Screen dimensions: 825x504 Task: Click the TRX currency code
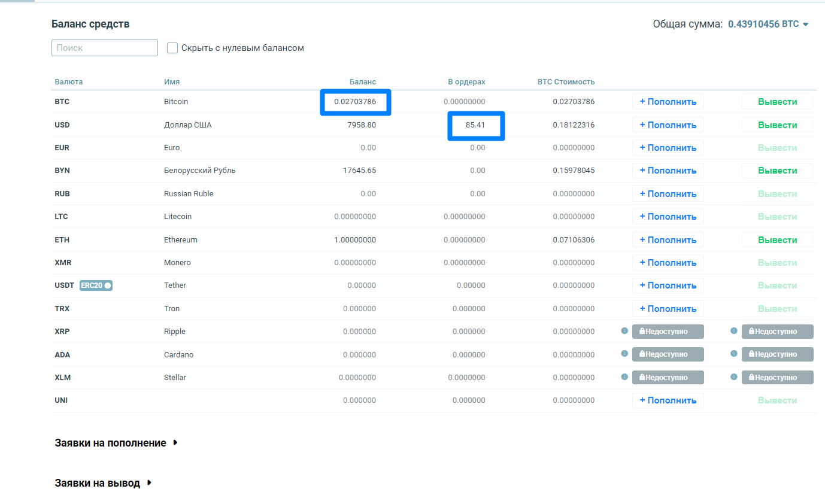coord(62,309)
